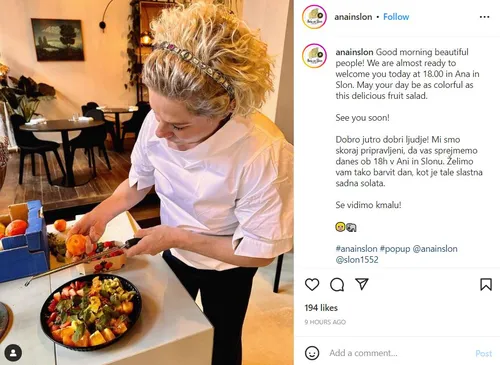Share post using paper plane icon
The image size is (500, 365).
point(362,284)
